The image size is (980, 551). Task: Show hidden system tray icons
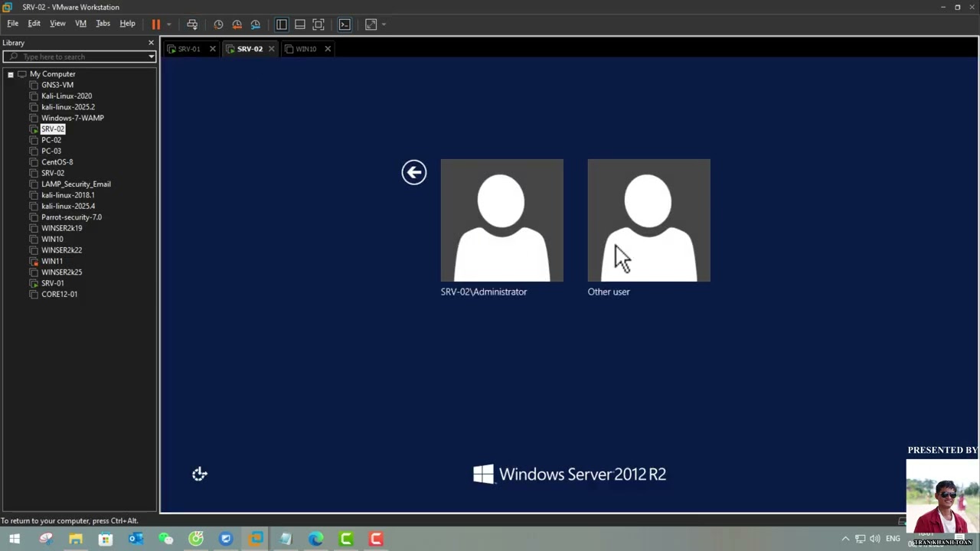845,539
